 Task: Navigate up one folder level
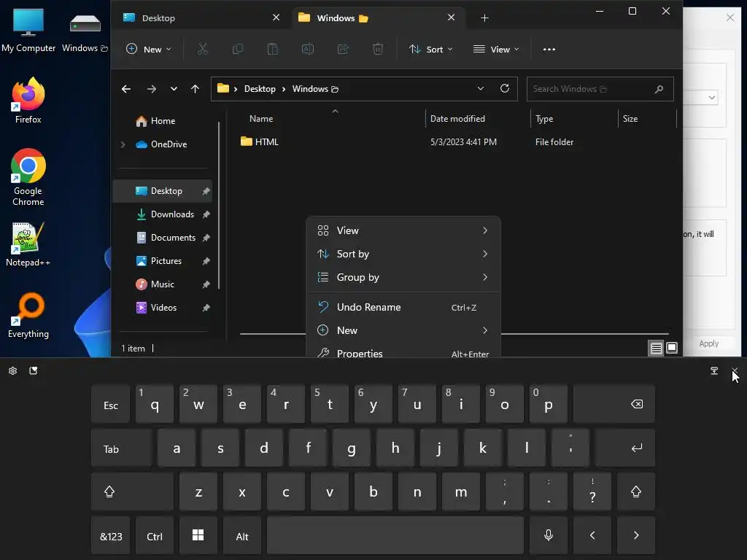[x=195, y=89]
